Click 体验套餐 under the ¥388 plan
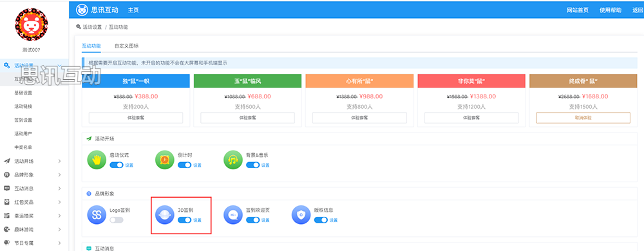Image resolution: width=644 pixels, height=251 pixels. tap(136, 118)
